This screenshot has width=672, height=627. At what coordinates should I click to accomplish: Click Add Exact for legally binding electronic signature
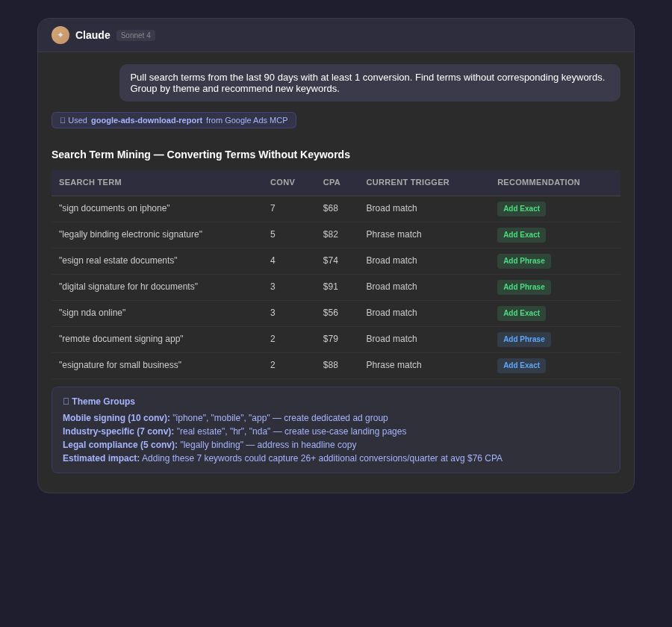[x=521, y=235]
